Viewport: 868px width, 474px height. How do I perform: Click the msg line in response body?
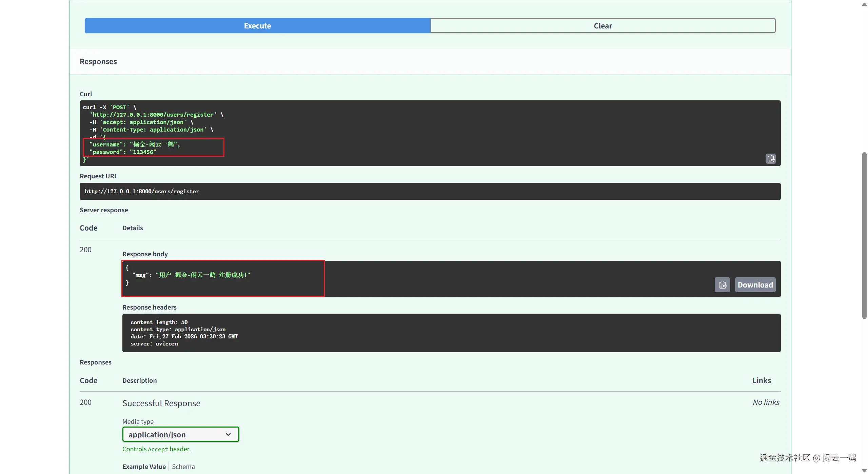click(x=191, y=275)
